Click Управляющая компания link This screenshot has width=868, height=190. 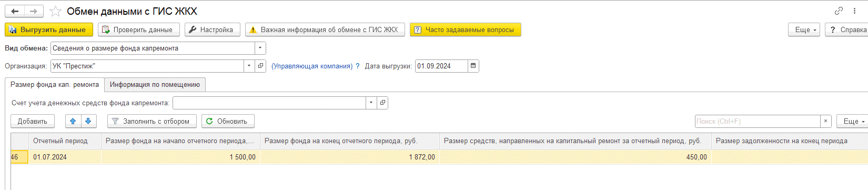(x=312, y=66)
